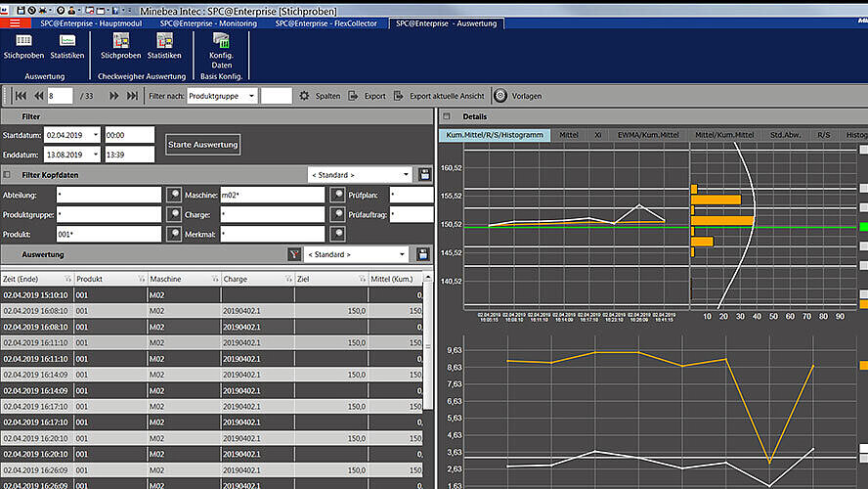Click the funnel filter icon in Auswertung bar
The image size is (868, 489).
[294, 254]
